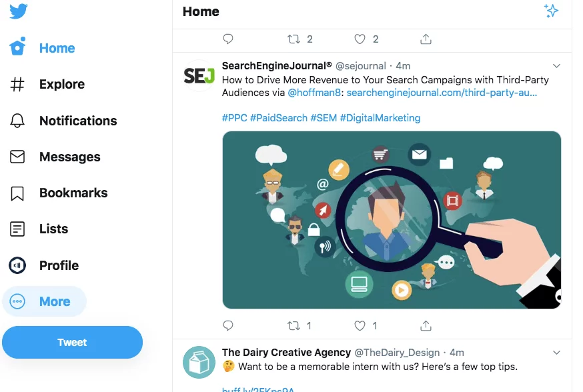Click the #DigitalMarketing hashtag
Viewport: 583px width, 392px height.
(380, 118)
